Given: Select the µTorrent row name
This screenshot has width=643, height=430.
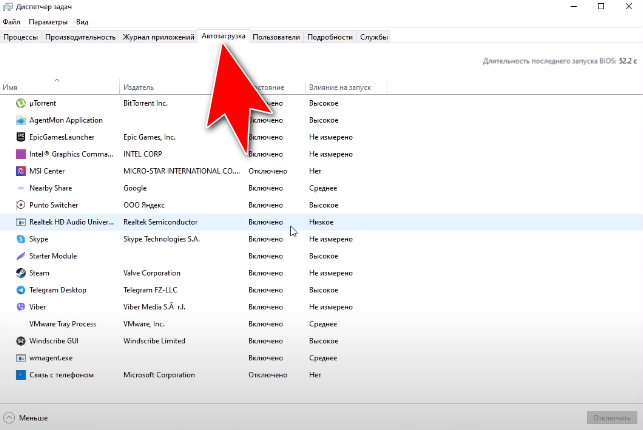Looking at the screenshot, I should click(43, 103).
